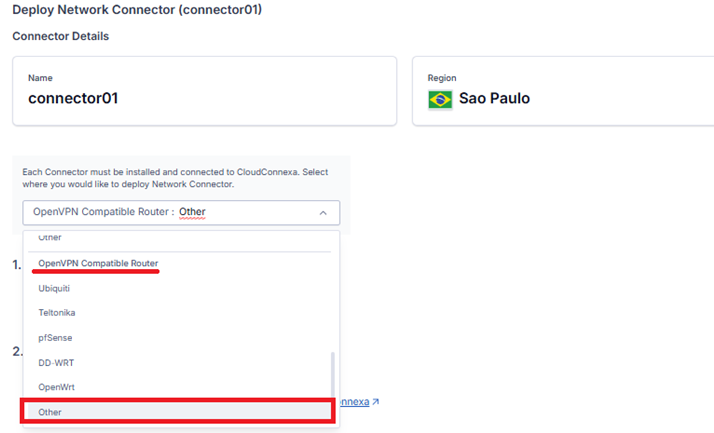This screenshot has height=433, width=714.
Task: Select pfSense in the dropdown list
Action: (55, 338)
